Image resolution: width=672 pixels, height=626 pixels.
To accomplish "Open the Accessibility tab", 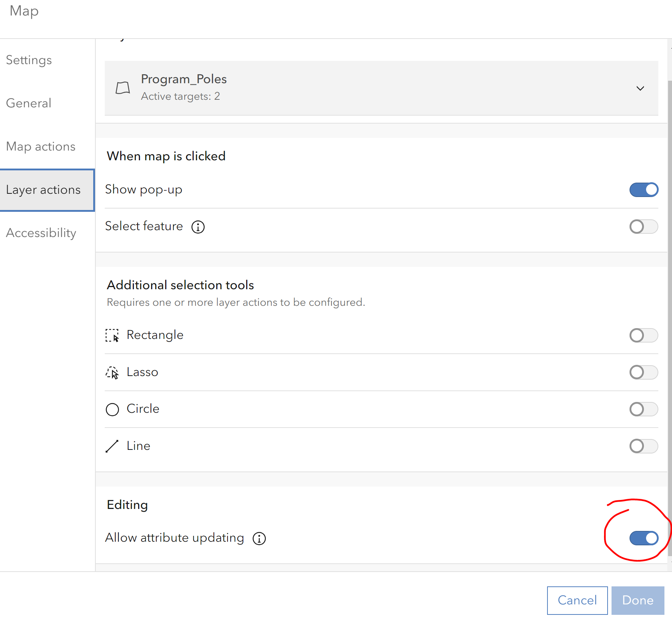I will [x=41, y=233].
